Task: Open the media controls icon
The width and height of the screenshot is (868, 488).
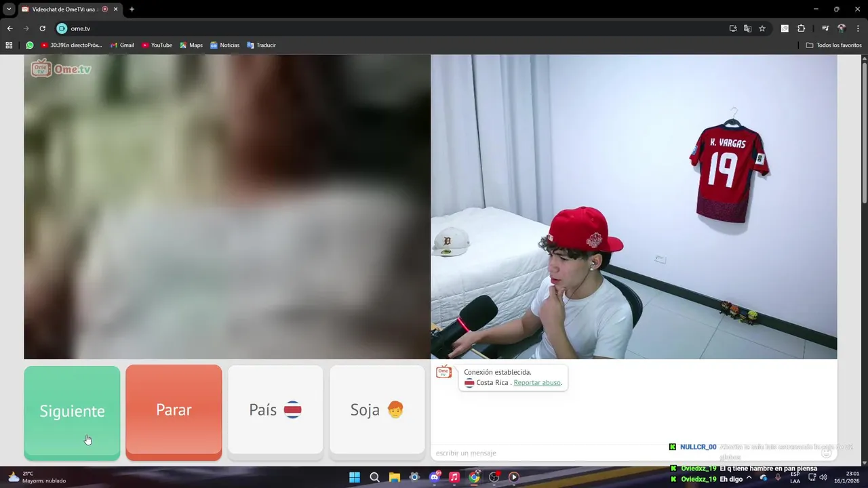Action: tap(825, 28)
